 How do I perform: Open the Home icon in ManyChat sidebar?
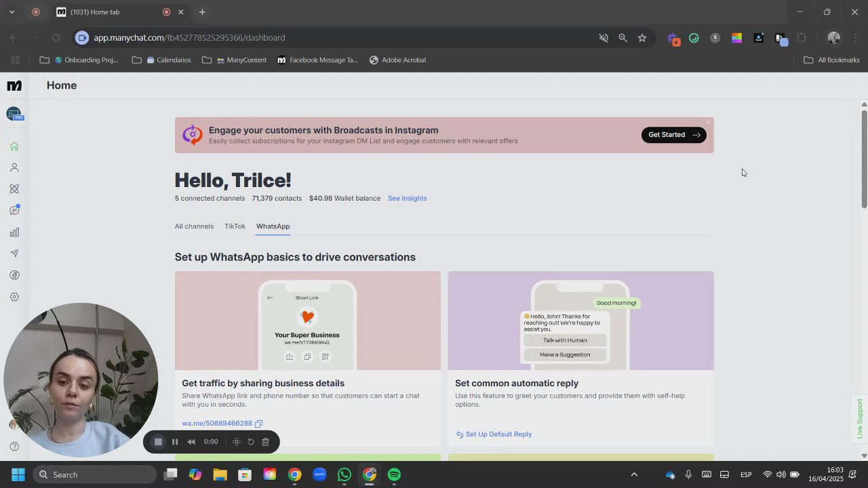coord(14,146)
